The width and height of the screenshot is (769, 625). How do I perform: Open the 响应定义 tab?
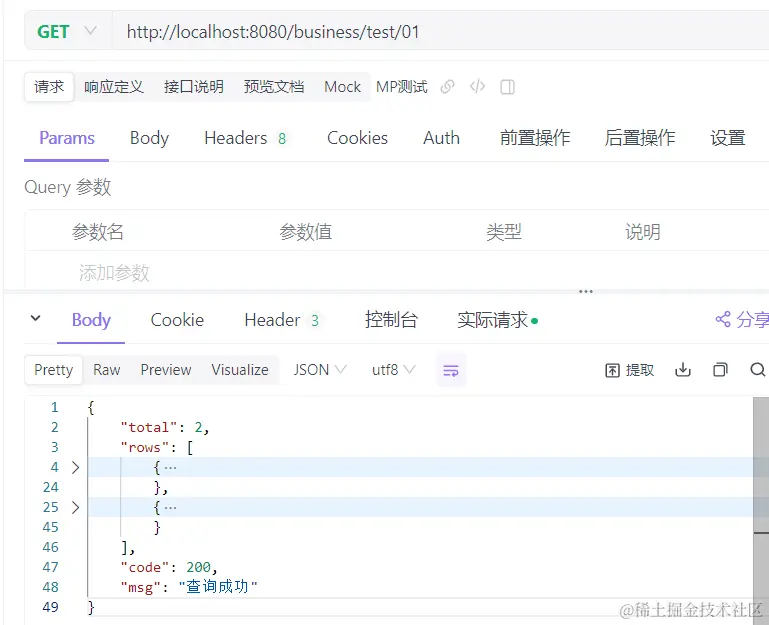pos(114,87)
